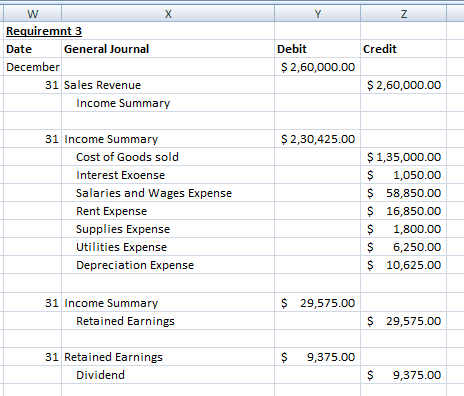
Task: Select column Z header
Action: (x=404, y=14)
